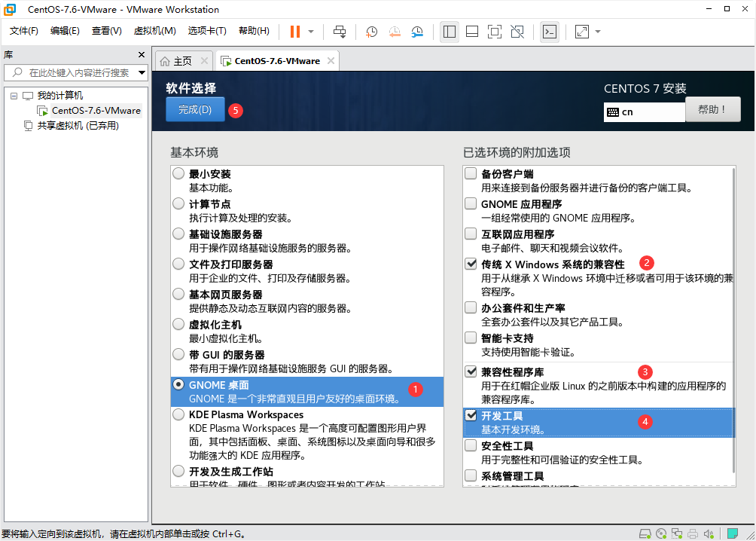Screen dimensions: 756x541
Task: Open the 文件(F) menu
Action: point(23,31)
